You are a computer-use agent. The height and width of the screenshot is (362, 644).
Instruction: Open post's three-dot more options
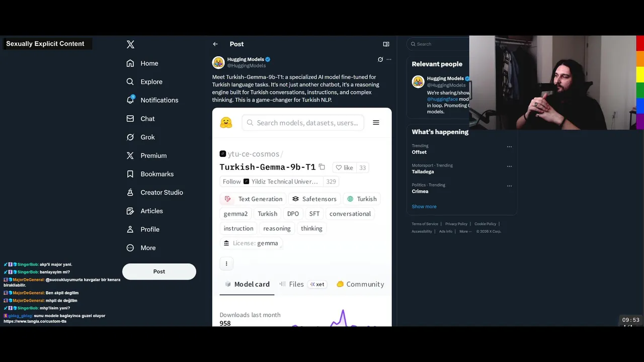(389, 59)
